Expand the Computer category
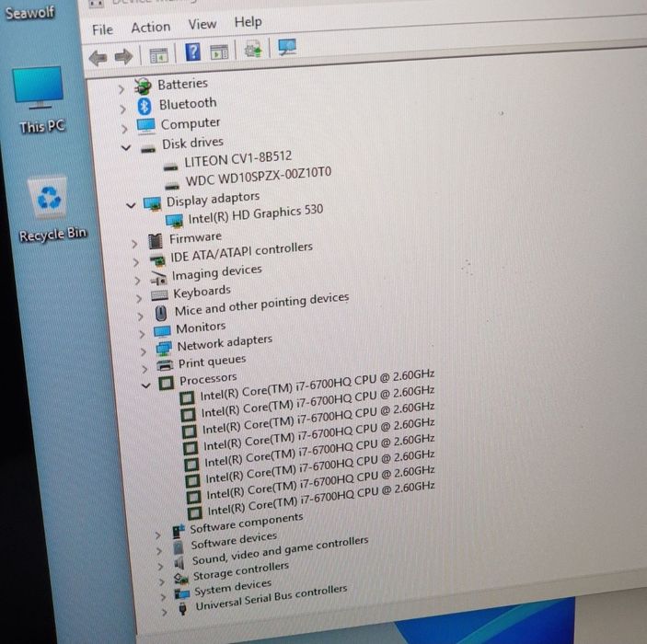The height and width of the screenshot is (644, 647). [124, 129]
